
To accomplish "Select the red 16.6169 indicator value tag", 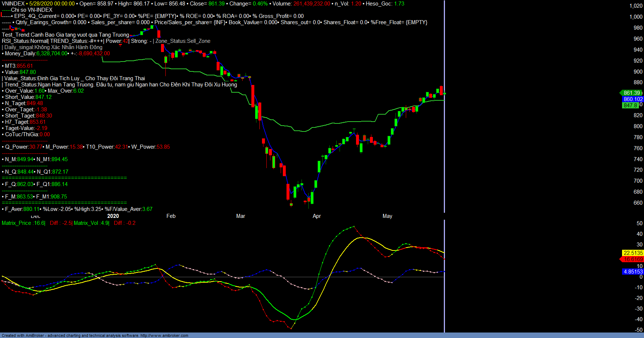I will [633, 259].
